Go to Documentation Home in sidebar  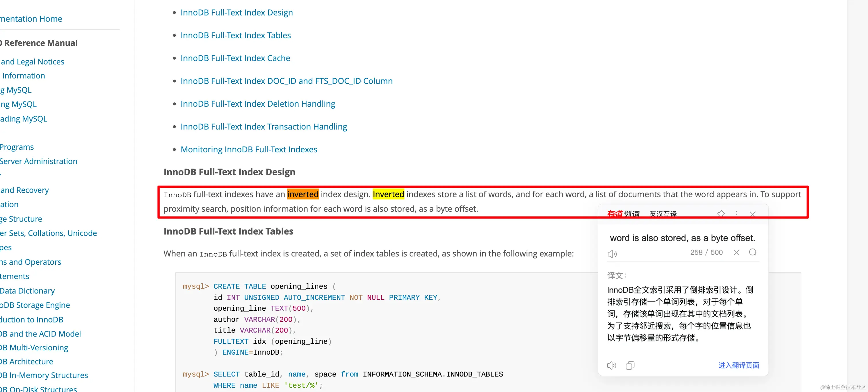pos(31,19)
